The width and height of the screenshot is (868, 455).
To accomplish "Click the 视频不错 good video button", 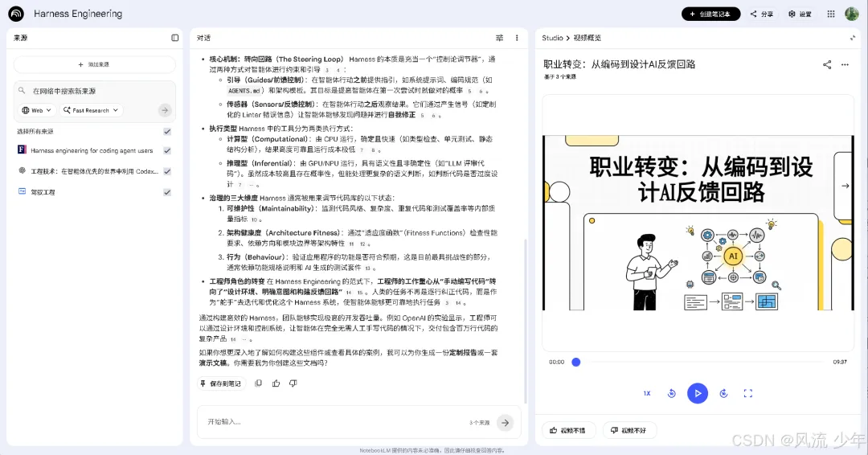I will pyautogui.click(x=568, y=430).
